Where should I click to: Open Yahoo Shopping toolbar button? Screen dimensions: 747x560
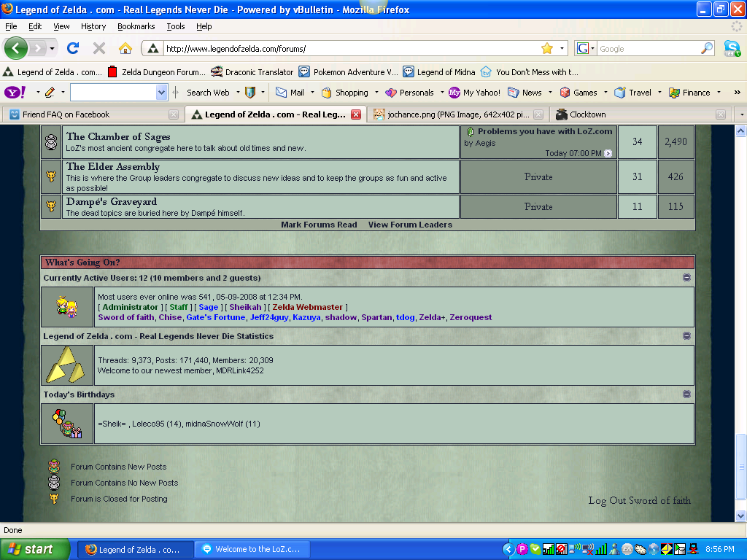click(x=345, y=93)
